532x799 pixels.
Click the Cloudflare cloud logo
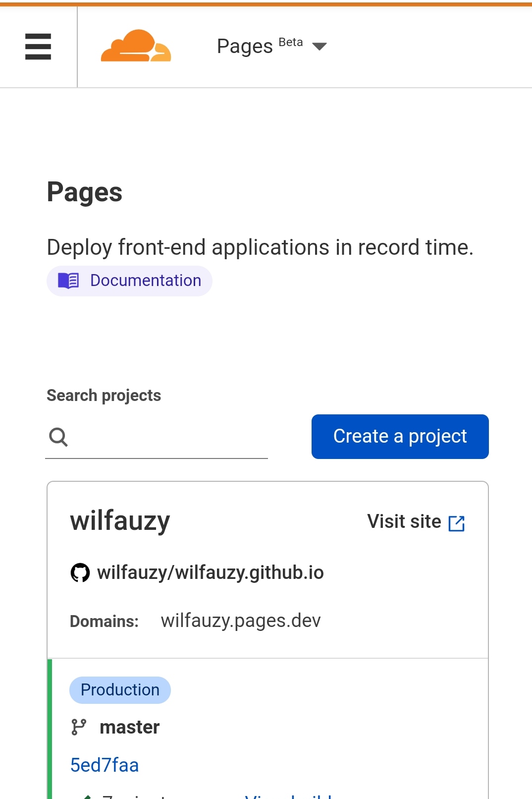[x=136, y=46]
